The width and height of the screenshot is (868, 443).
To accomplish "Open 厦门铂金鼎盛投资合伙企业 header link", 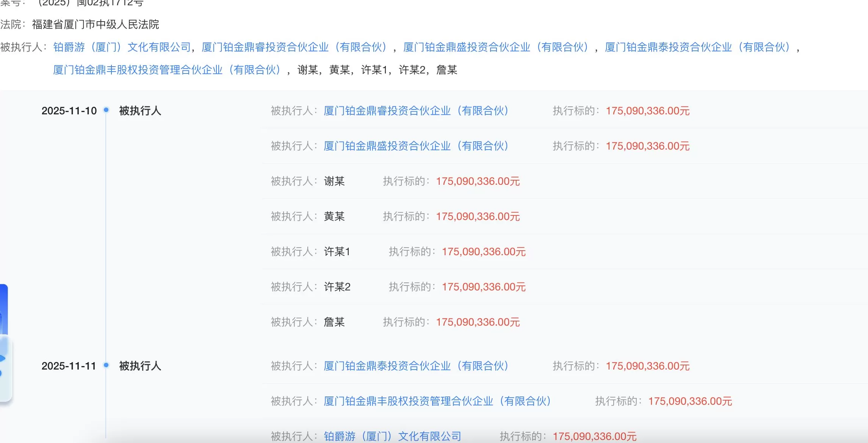I will (x=495, y=47).
